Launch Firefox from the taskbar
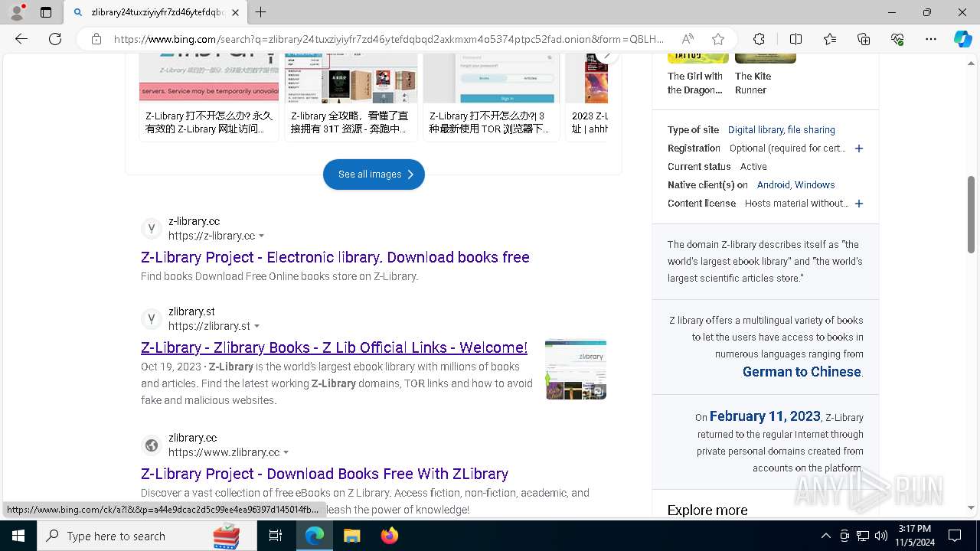 (389, 536)
